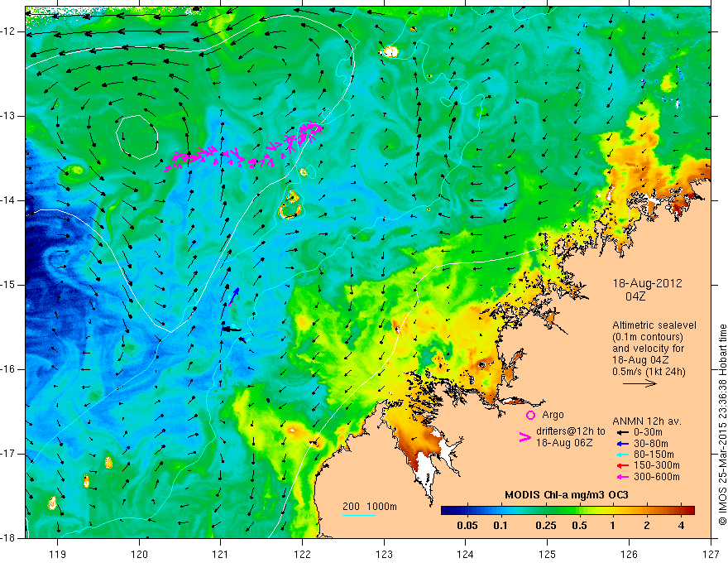Click the '80-150m' depth label
This screenshot has height=563, width=728.
[654, 455]
